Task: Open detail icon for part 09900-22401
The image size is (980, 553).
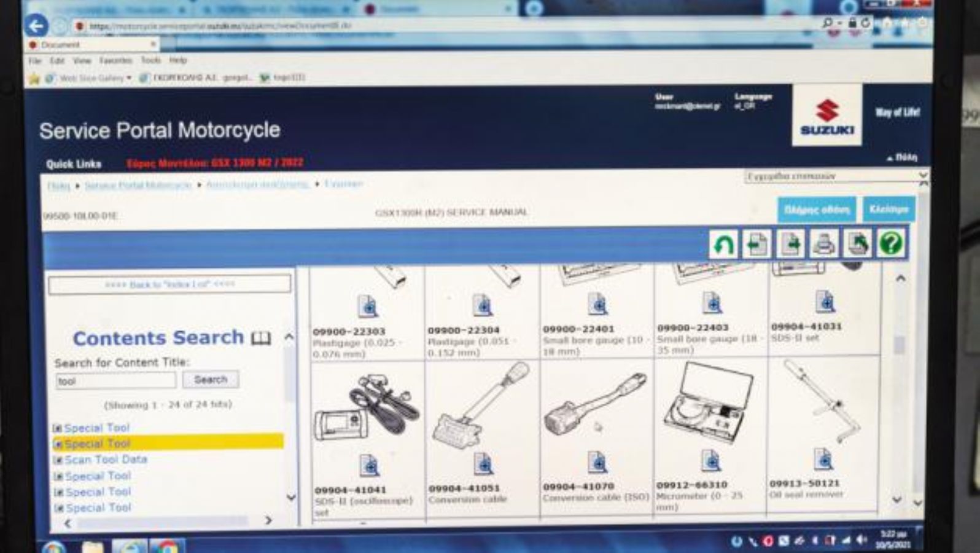Action: pos(597,304)
